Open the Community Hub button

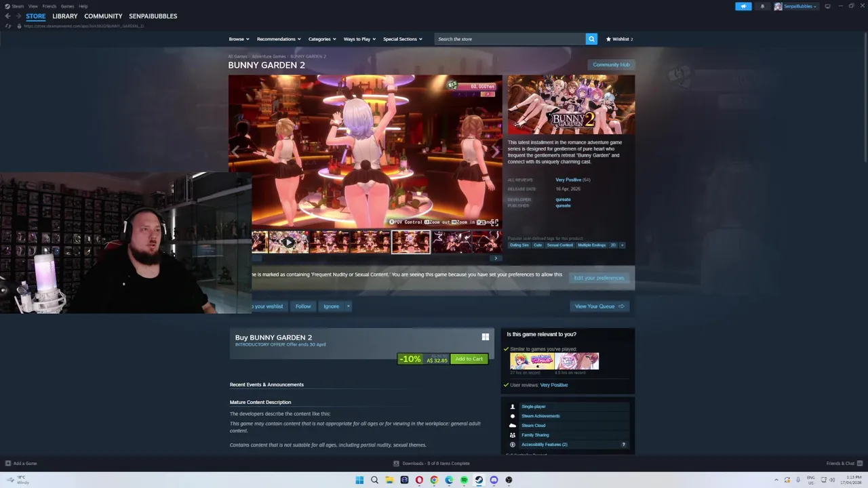[x=611, y=65]
